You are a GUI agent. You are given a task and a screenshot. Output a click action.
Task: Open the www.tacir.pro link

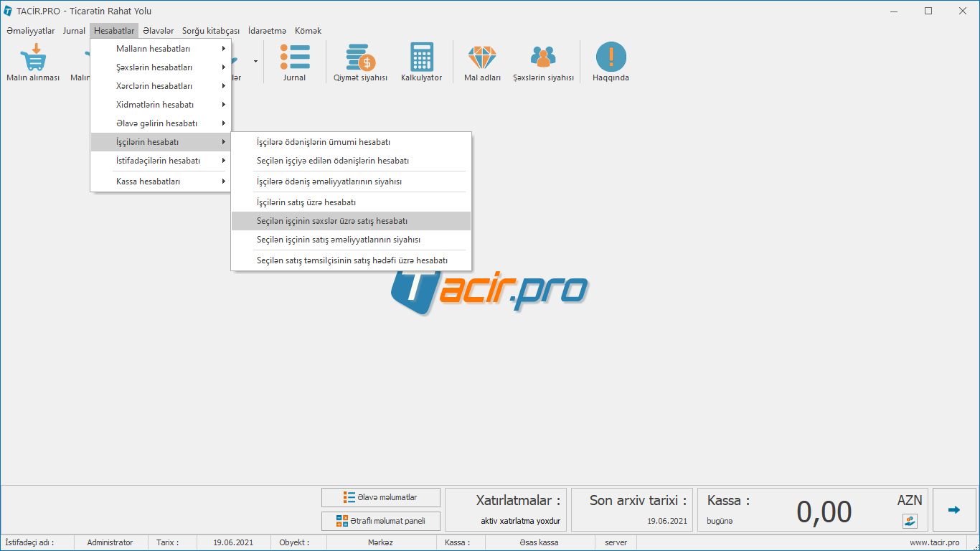934,543
